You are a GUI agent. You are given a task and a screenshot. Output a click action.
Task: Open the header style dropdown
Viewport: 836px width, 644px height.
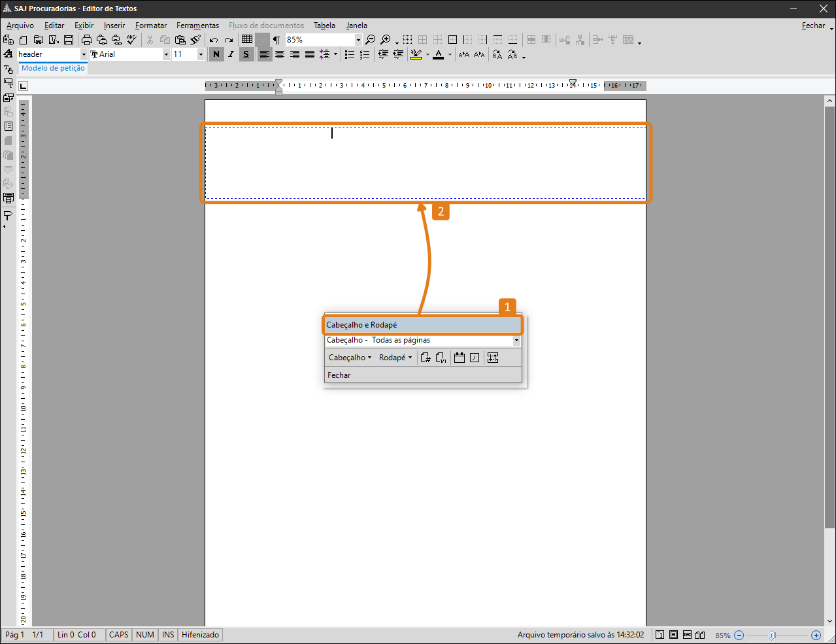(x=84, y=54)
